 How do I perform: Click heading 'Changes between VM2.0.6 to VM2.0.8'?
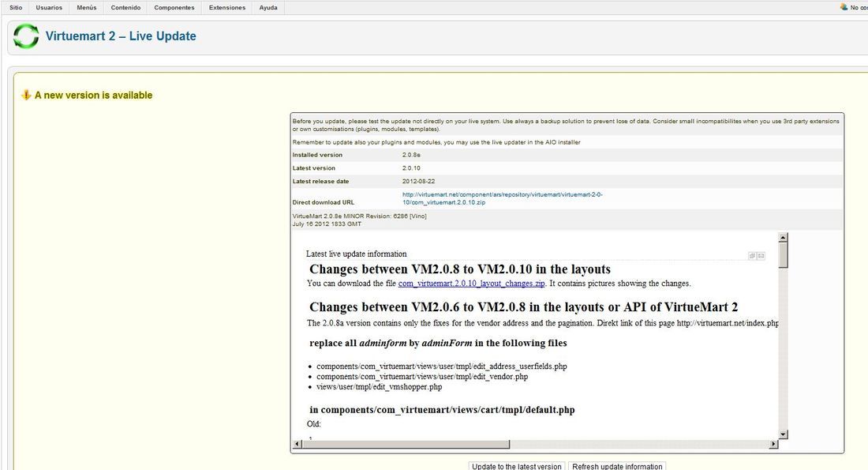click(524, 307)
